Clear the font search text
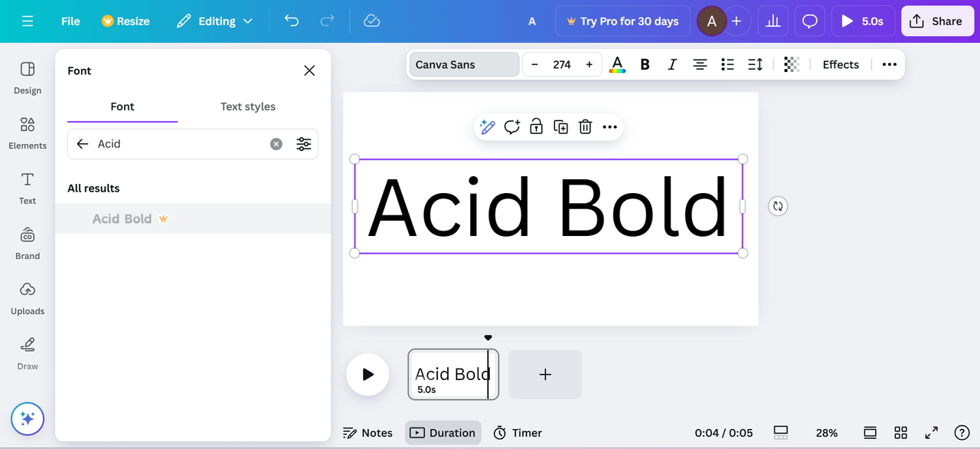 click(276, 144)
